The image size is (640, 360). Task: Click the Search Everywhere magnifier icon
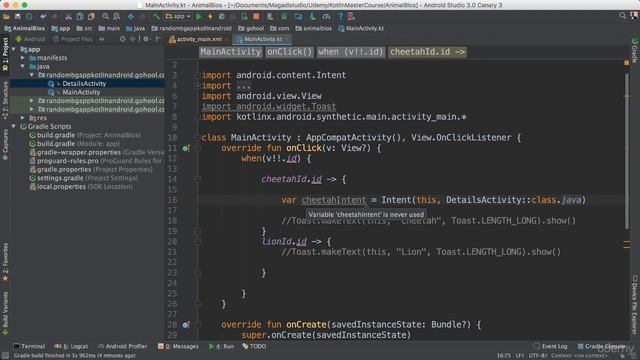[622, 16]
